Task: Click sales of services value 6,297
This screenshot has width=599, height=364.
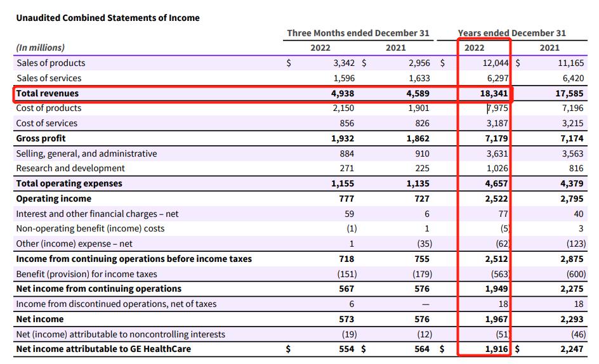Action: (x=497, y=78)
